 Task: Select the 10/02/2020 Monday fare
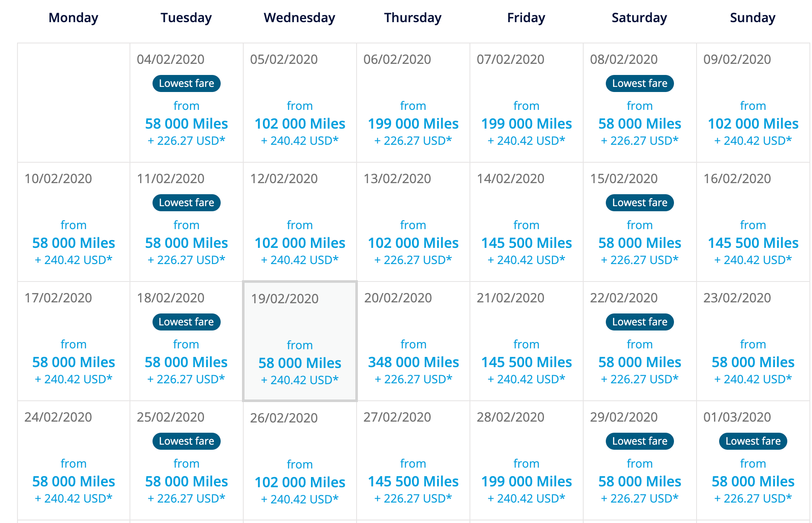tap(74, 222)
